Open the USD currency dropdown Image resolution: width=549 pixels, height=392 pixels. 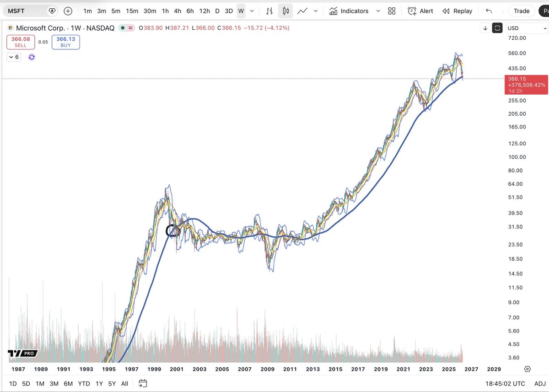[x=526, y=28]
